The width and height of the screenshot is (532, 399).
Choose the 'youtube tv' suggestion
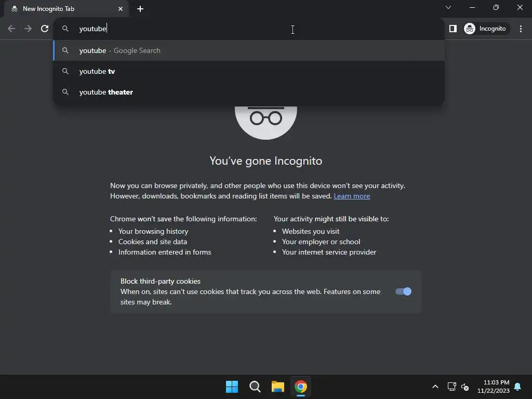(249, 71)
